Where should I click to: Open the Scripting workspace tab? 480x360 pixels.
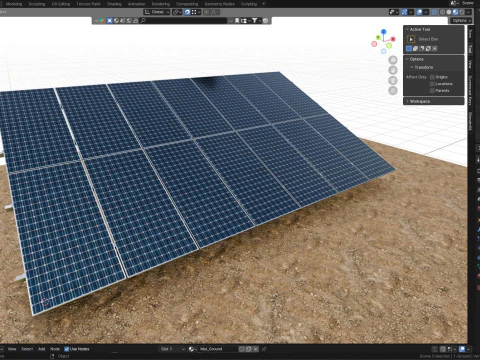click(249, 4)
